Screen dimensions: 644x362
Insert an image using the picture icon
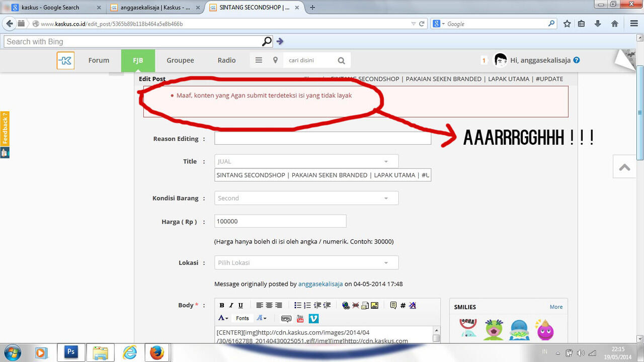374,305
